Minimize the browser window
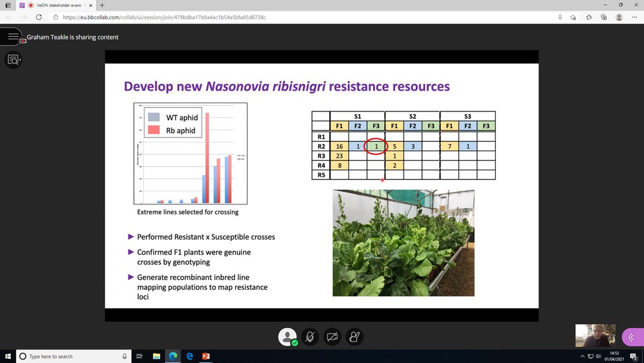The height and width of the screenshot is (363, 644). (605, 5)
